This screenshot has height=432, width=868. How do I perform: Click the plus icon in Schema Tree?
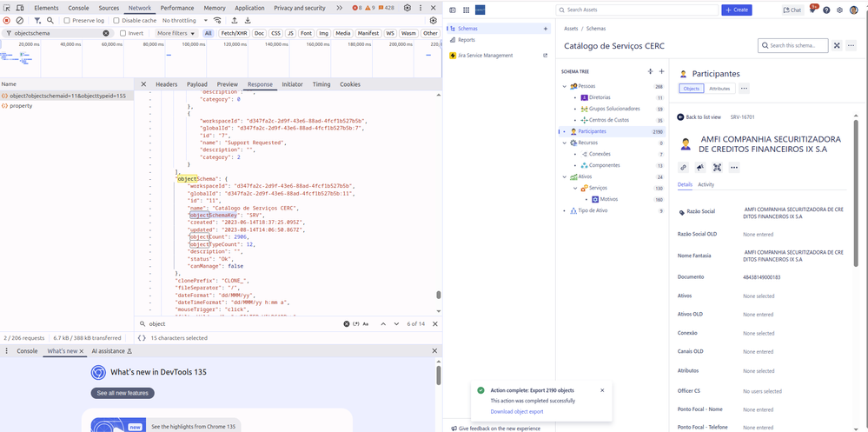click(x=661, y=71)
